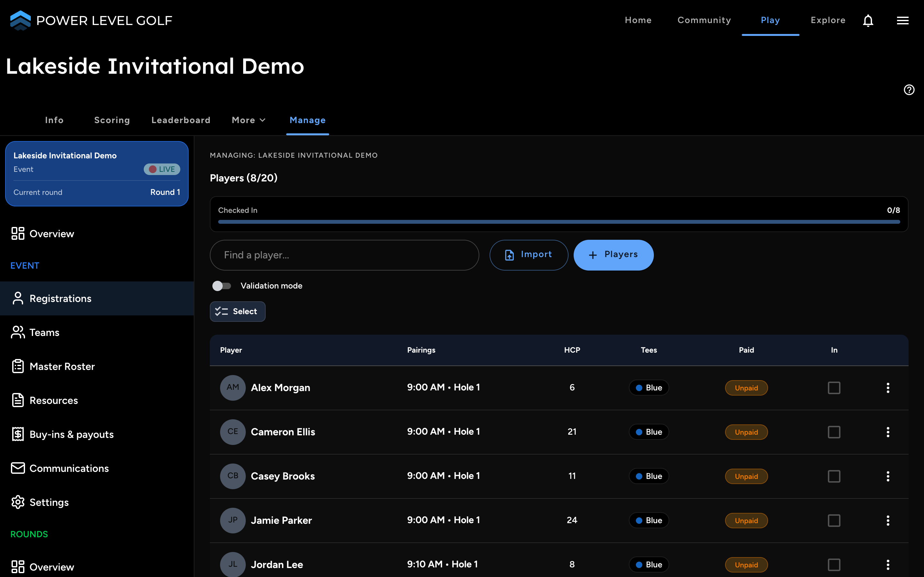Check in Alex Morgan checkbox
Image resolution: width=924 pixels, height=577 pixels.
pyautogui.click(x=834, y=388)
